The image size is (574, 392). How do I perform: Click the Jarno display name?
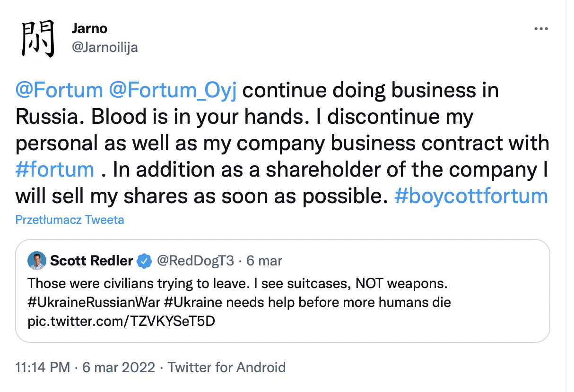click(89, 28)
